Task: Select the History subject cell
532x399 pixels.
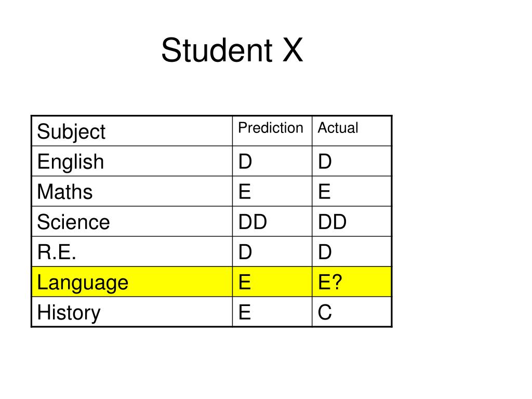Action: pos(132,312)
